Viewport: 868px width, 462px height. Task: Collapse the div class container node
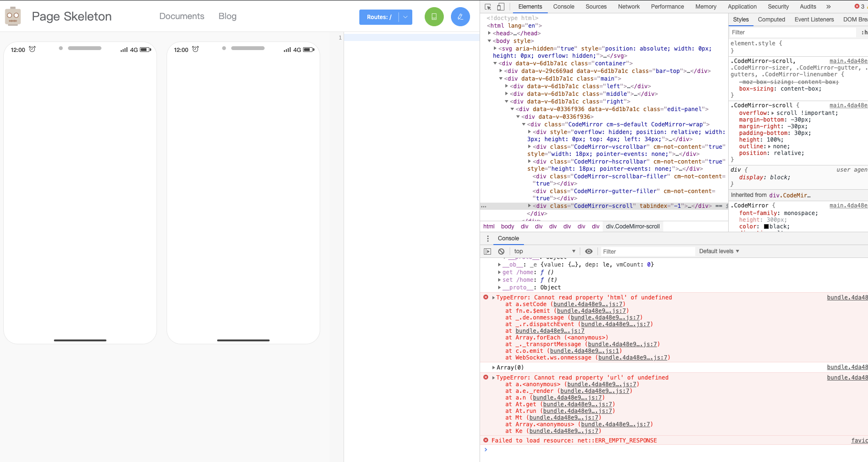tap(495, 63)
